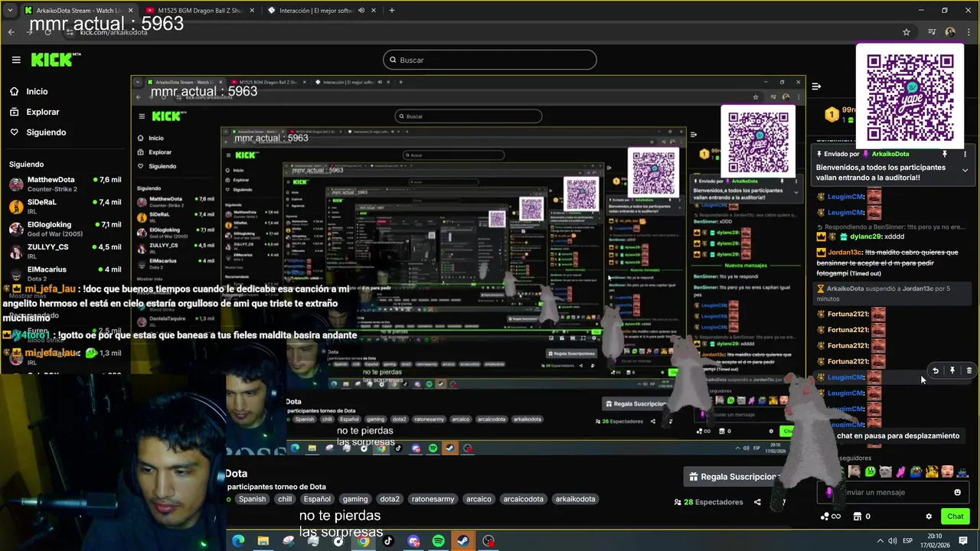Open ElGlogloking channel in the following list
This screenshot has width=980, height=551.
[65, 229]
